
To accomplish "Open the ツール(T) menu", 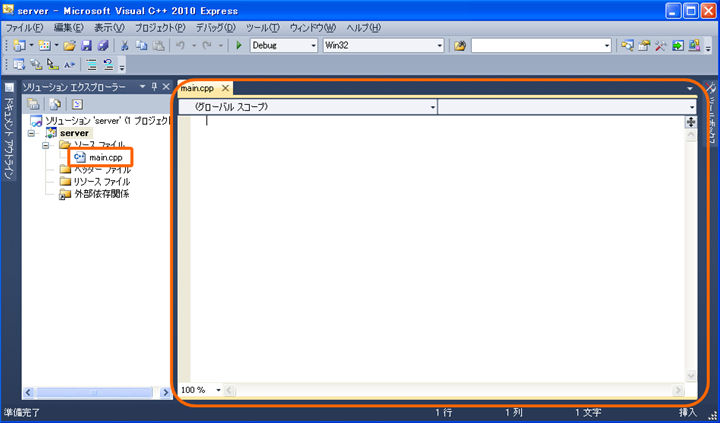I will pos(263,28).
